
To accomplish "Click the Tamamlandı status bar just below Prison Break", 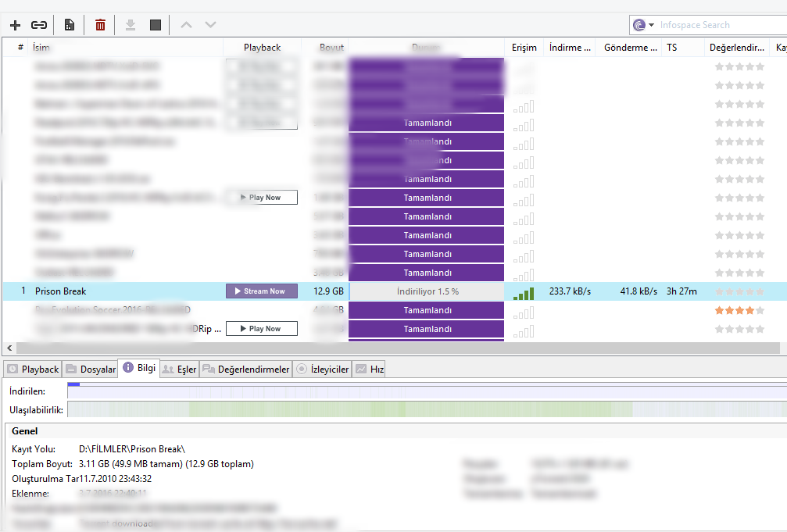I will point(426,310).
